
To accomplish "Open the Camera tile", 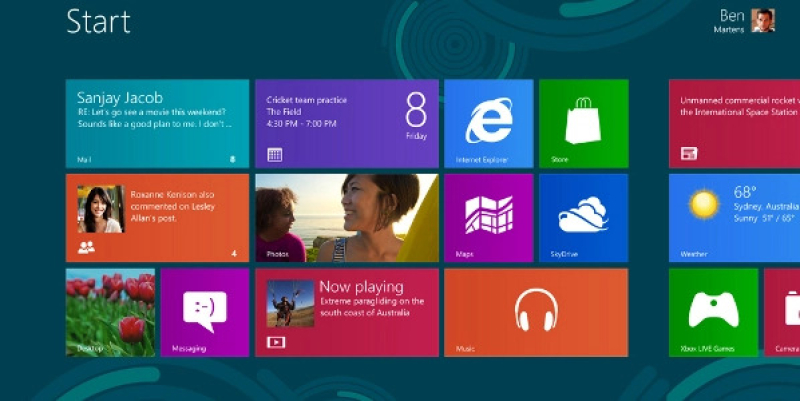I will [782, 312].
